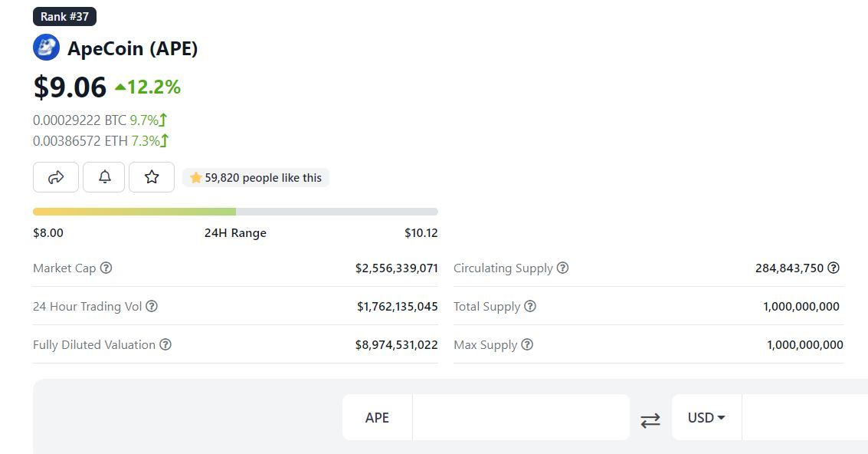868x454 pixels.
Task: Click the Rank #37 badge
Action: pos(64,16)
